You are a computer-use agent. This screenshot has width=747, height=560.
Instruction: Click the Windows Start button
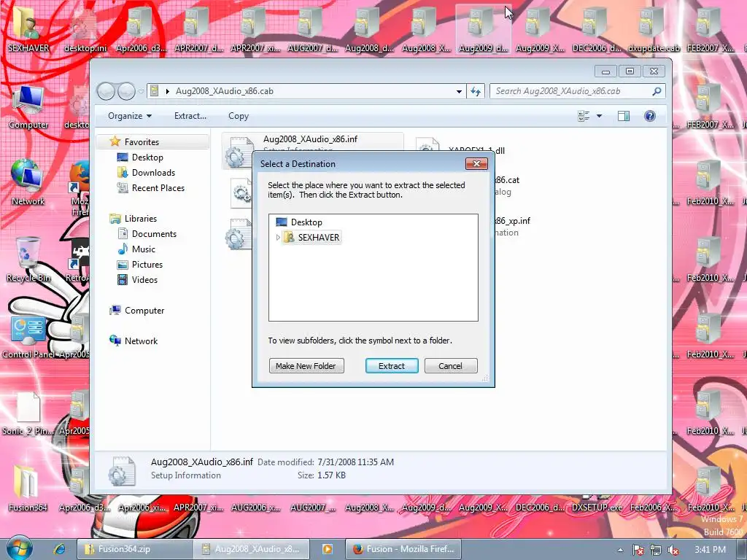point(19,548)
